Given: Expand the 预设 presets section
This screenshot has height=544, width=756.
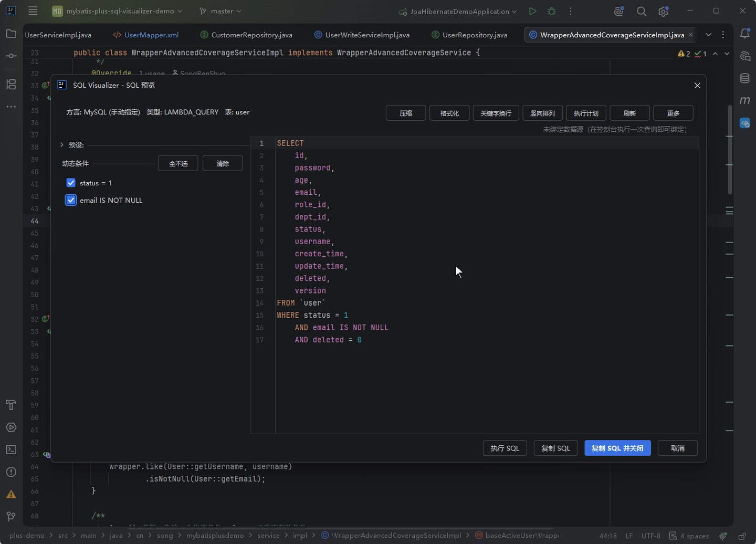Looking at the screenshot, I should (62, 145).
